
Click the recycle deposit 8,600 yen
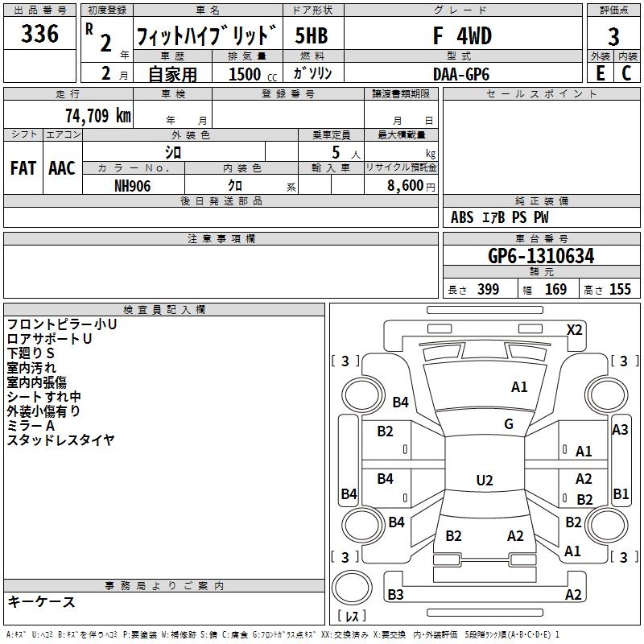tap(411, 186)
